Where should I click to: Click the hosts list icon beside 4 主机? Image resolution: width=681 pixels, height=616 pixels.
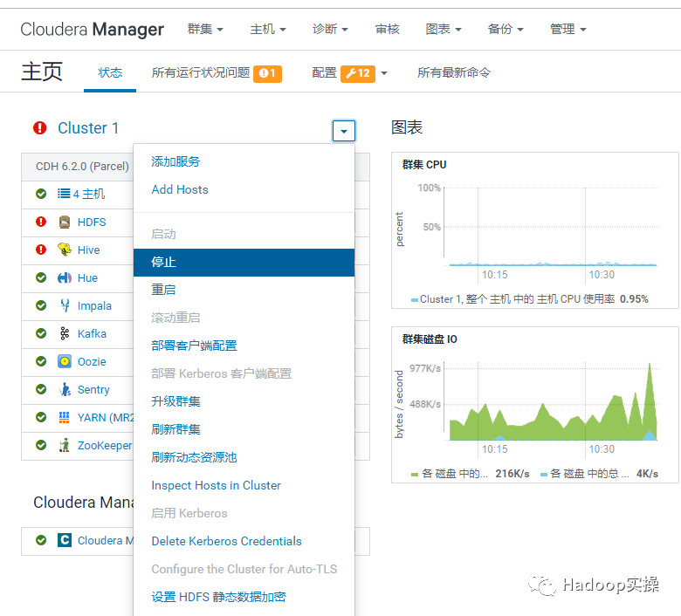pos(64,194)
